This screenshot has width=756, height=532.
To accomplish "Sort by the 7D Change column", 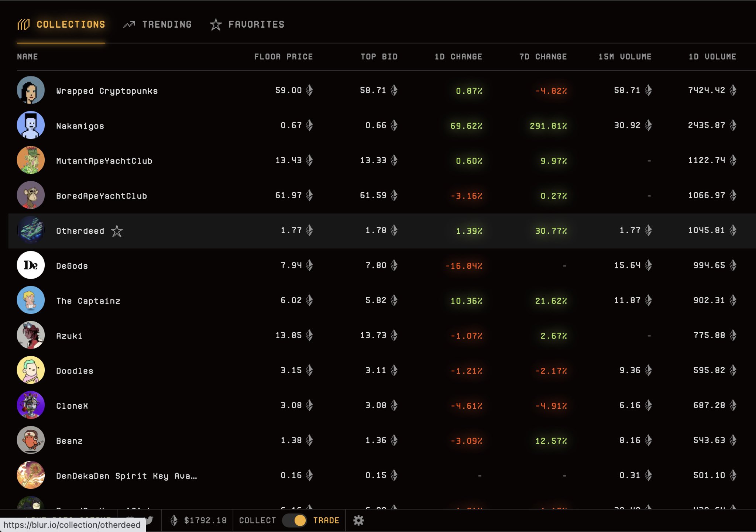I will pos(543,57).
